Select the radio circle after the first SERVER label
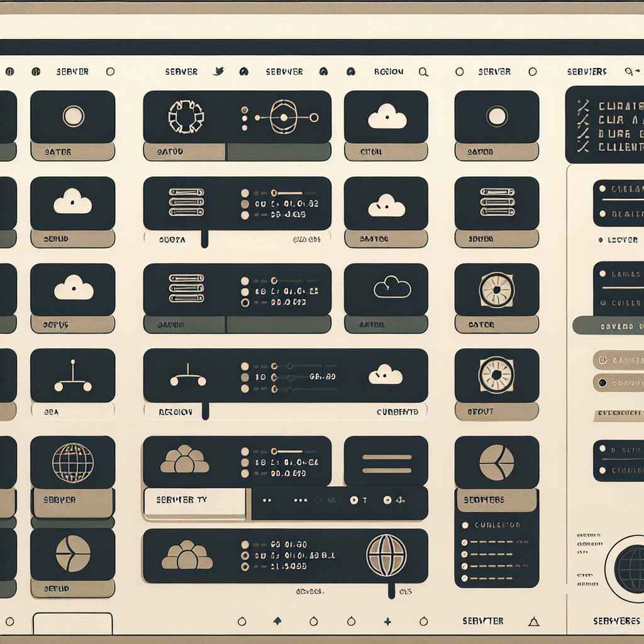Image resolution: width=644 pixels, height=644 pixels. click(x=110, y=72)
